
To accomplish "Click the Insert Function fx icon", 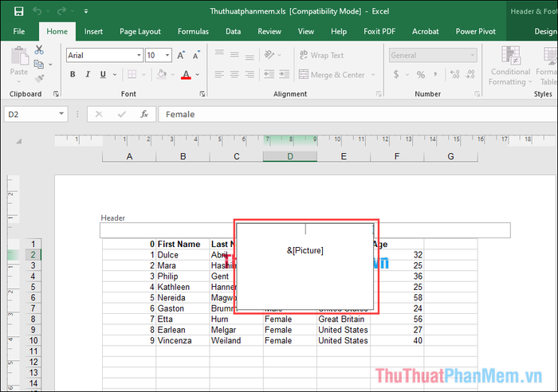I will [144, 115].
